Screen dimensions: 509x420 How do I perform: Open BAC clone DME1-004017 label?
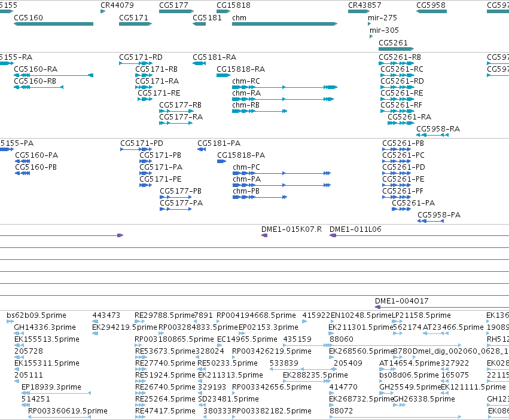point(401,301)
